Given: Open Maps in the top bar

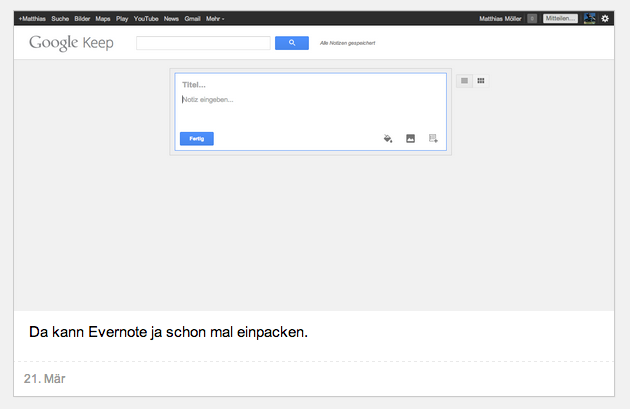Looking at the screenshot, I should [x=103, y=18].
